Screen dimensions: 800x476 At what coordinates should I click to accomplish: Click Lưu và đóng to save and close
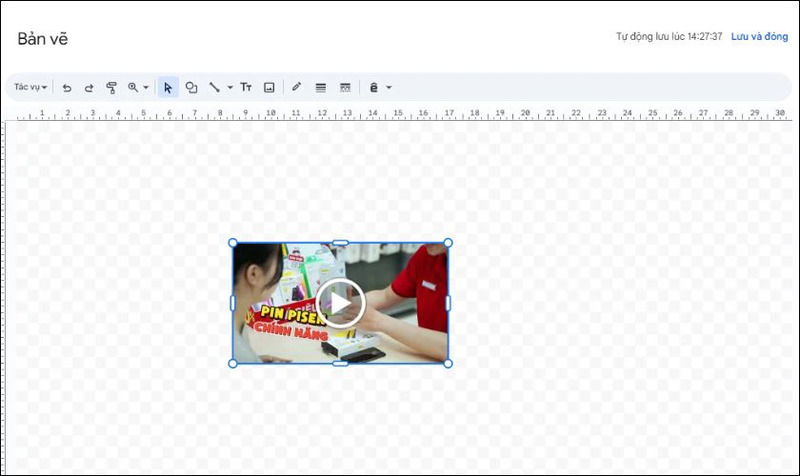click(759, 37)
